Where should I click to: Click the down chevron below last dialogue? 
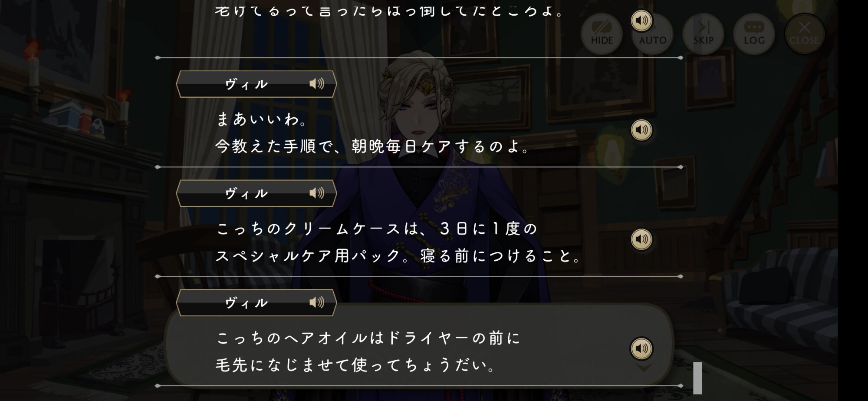coord(644,368)
